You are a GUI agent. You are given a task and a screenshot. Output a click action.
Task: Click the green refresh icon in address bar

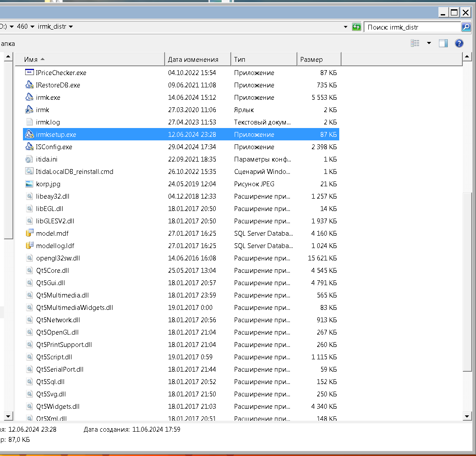[356, 27]
